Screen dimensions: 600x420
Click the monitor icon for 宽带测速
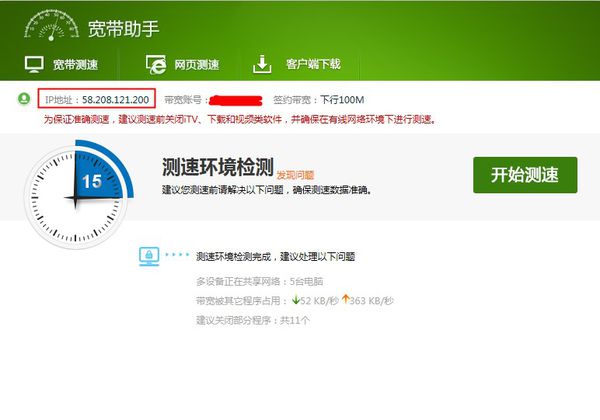(x=34, y=64)
